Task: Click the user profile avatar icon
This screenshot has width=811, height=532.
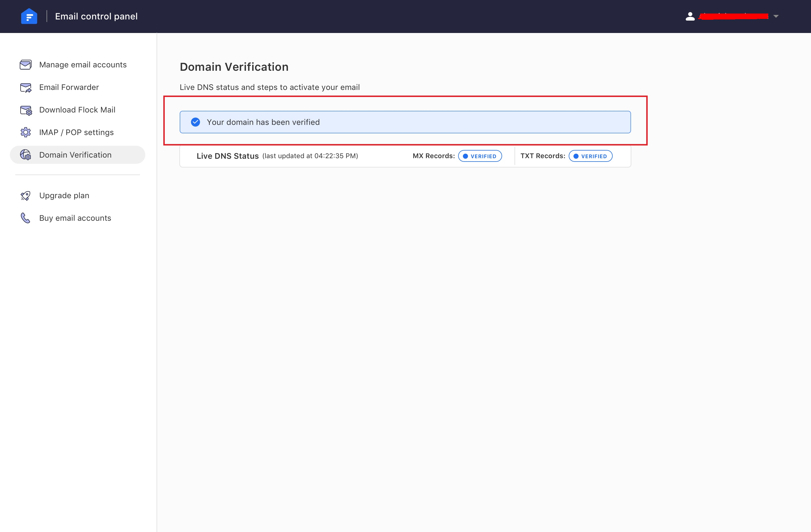Action: click(x=690, y=16)
